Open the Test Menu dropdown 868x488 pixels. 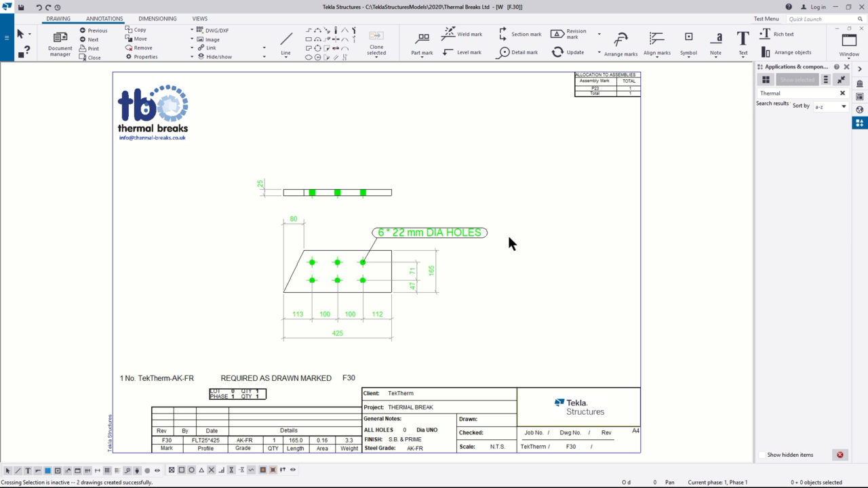(x=766, y=18)
